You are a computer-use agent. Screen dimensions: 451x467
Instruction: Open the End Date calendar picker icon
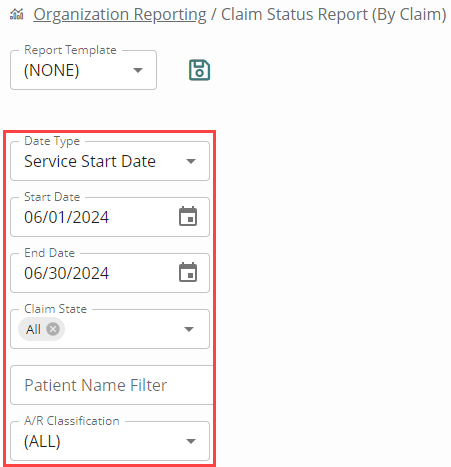tap(188, 273)
